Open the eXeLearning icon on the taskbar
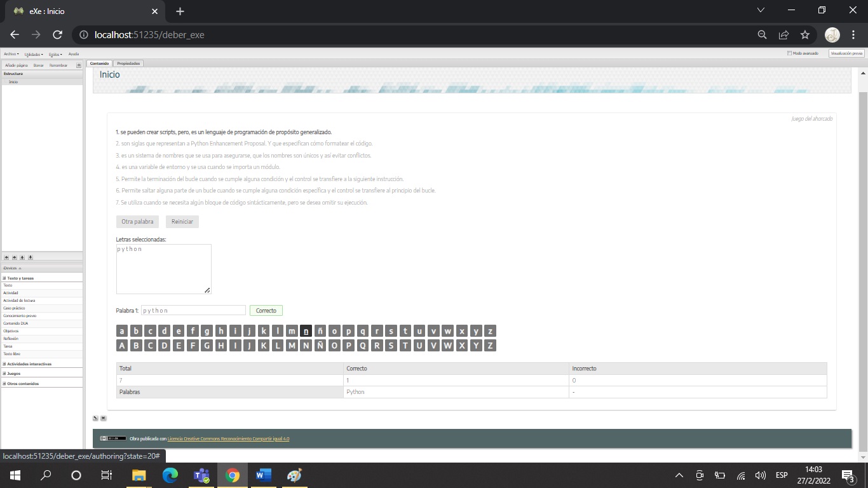 click(294, 475)
